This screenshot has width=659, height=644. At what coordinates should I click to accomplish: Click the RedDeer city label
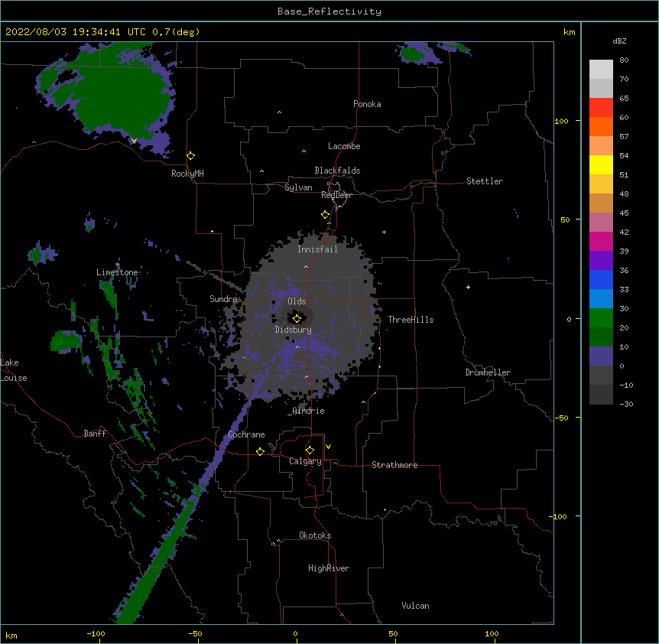tap(336, 195)
